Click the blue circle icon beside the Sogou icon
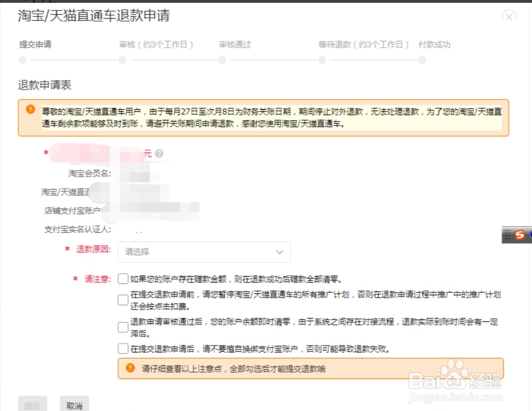Screen dimensions: 532x411 tap(531, 235)
